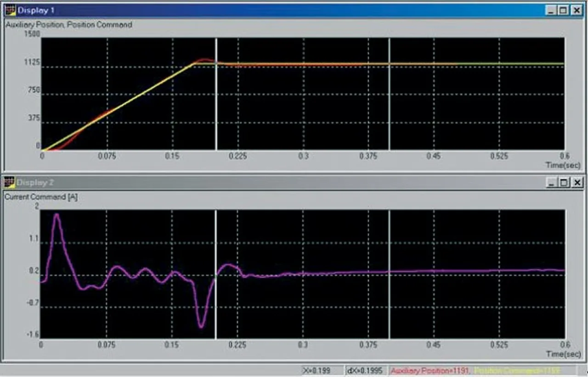
Task: Maximize the Display 1 window
Action: coord(563,10)
